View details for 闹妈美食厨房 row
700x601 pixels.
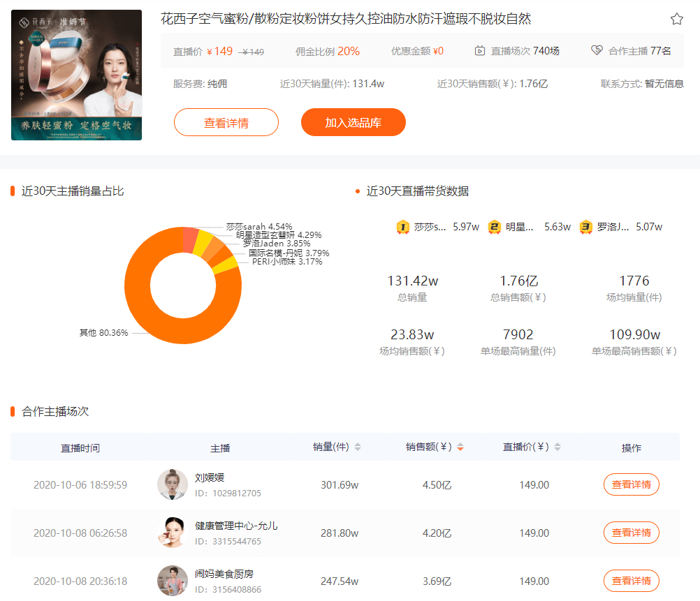[x=631, y=581]
